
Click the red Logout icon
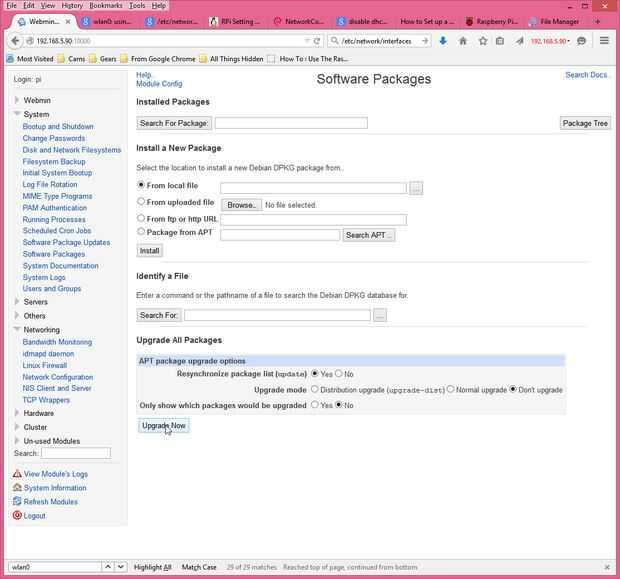(x=17, y=515)
